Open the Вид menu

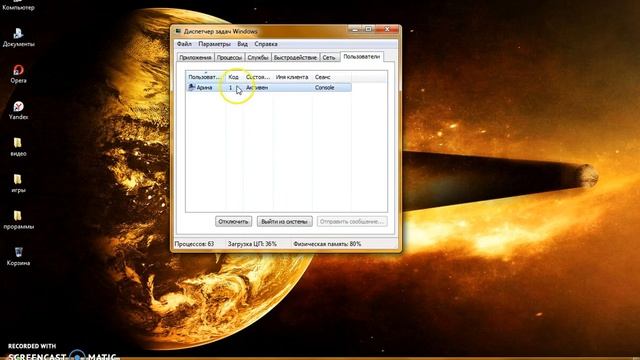pos(242,44)
